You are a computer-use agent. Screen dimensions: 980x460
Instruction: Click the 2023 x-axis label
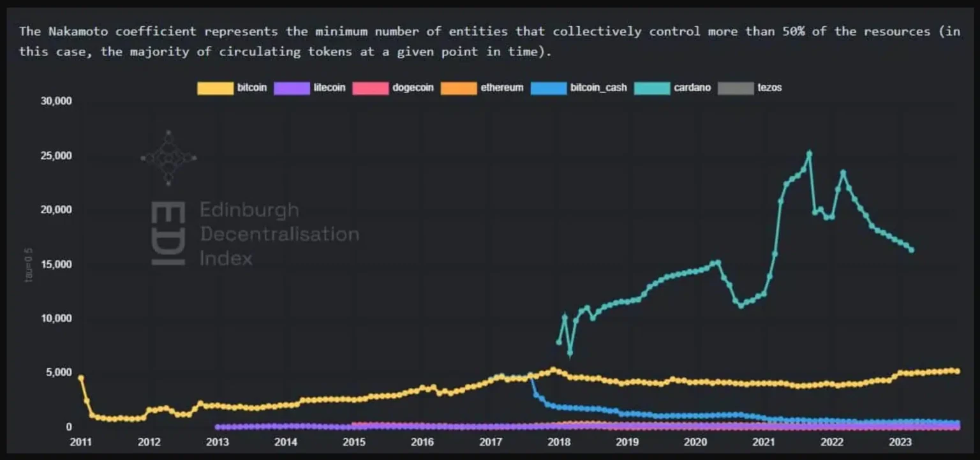[900, 442]
